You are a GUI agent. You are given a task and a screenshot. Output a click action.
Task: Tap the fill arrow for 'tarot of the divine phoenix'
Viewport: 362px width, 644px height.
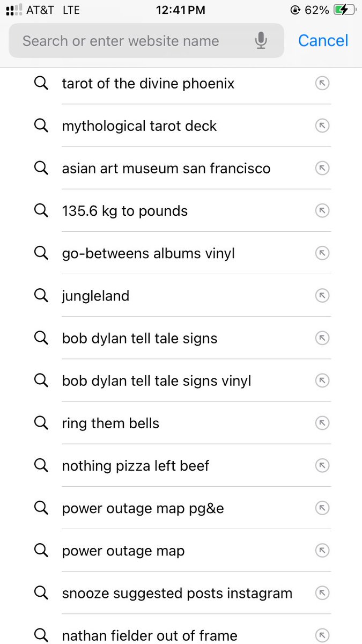(x=322, y=83)
